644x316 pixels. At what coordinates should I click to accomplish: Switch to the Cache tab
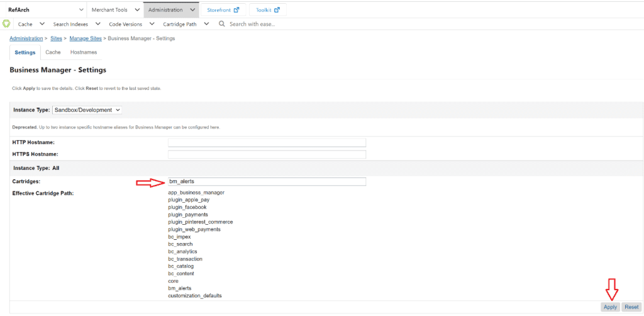point(53,52)
